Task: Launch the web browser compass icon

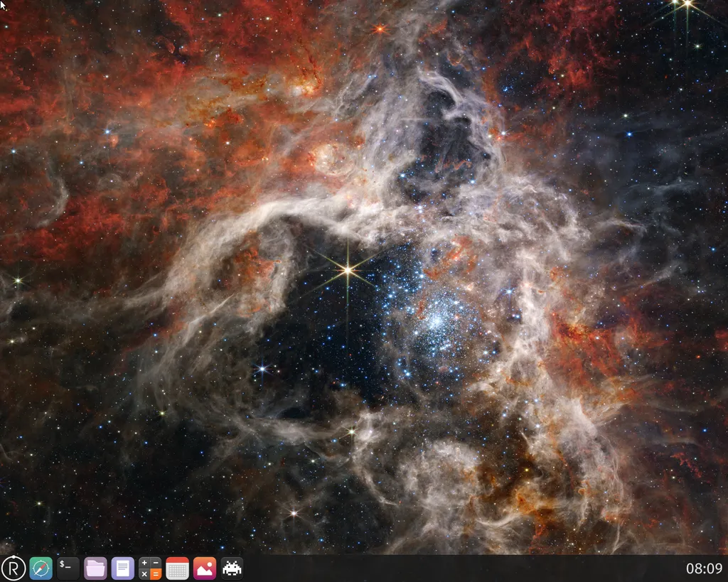Action: [x=41, y=568]
